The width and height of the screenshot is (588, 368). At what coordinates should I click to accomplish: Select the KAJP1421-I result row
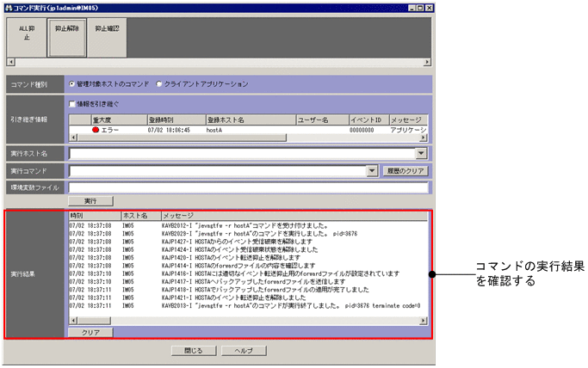coord(248,297)
